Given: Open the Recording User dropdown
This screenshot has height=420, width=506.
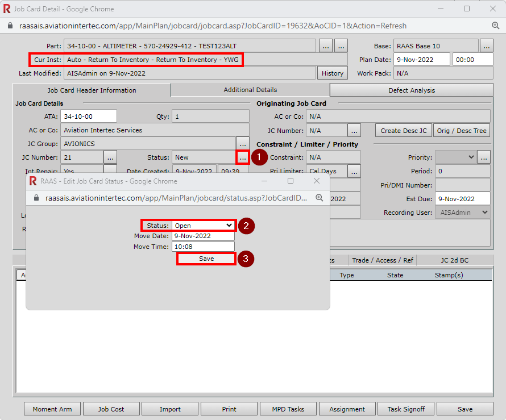Looking at the screenshot, I should (462, 212).
